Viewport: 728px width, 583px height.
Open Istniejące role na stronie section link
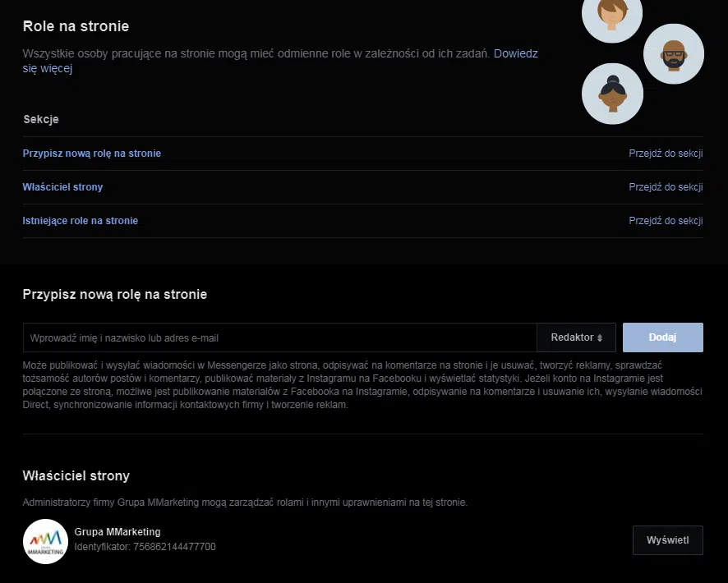pyautogui.click(x=81, y=221)
